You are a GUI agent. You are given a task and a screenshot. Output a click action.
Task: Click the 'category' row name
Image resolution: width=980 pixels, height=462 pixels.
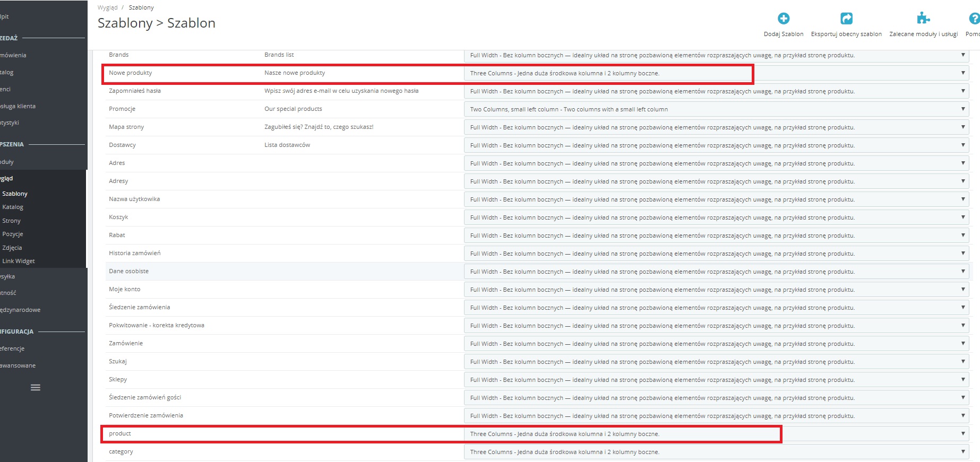121,451
